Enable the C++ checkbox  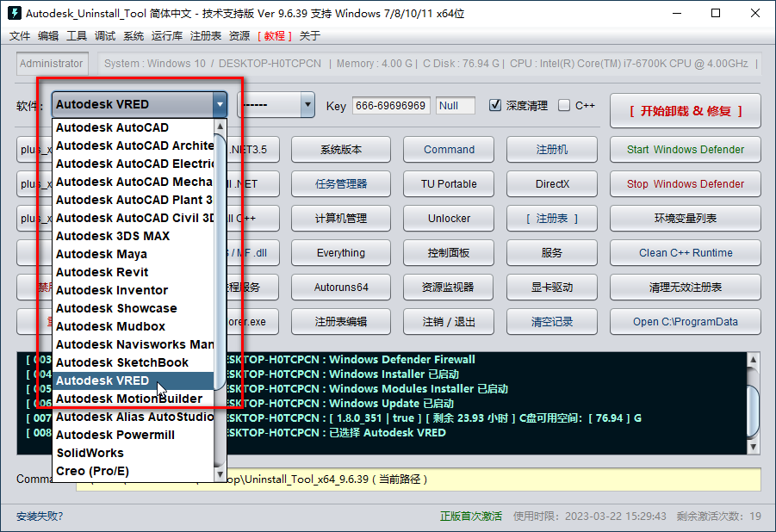point(563,105)
